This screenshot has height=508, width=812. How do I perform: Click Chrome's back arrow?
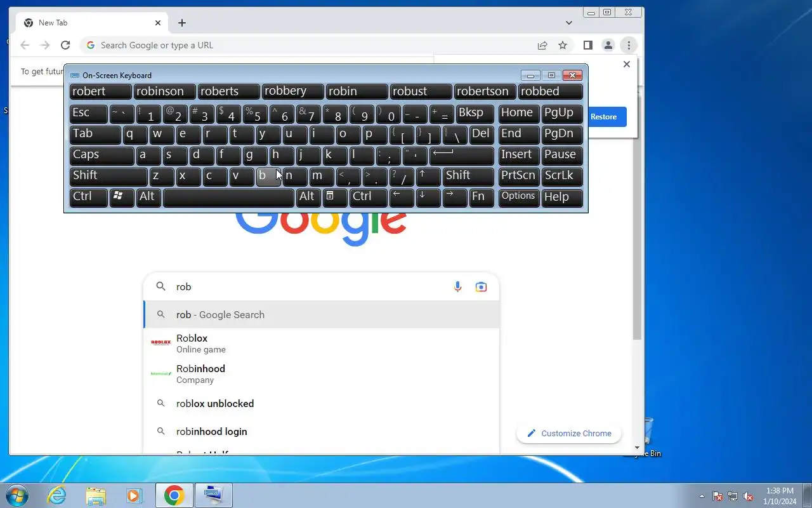point(25,45)
